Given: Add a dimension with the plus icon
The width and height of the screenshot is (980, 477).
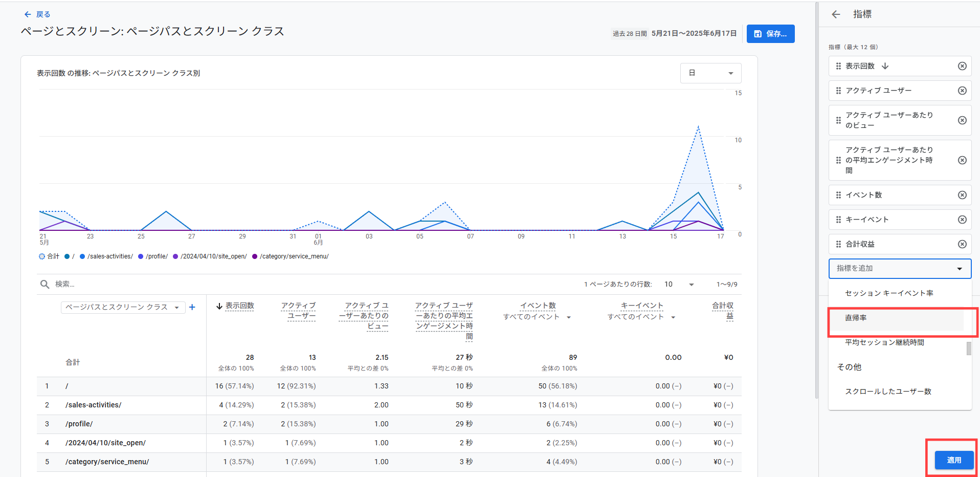Looking at the screenshot, I should click(x=192, y=307).
